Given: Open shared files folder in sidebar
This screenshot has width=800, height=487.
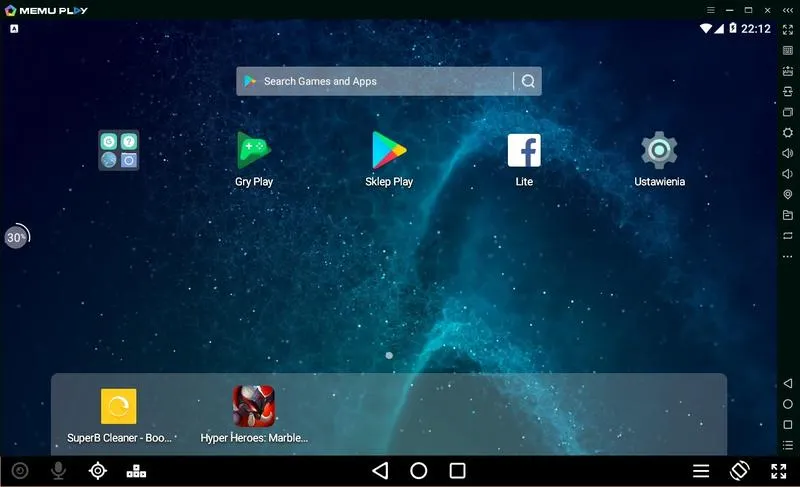Looking at the screenshot, I should click(x=788, y=215).
